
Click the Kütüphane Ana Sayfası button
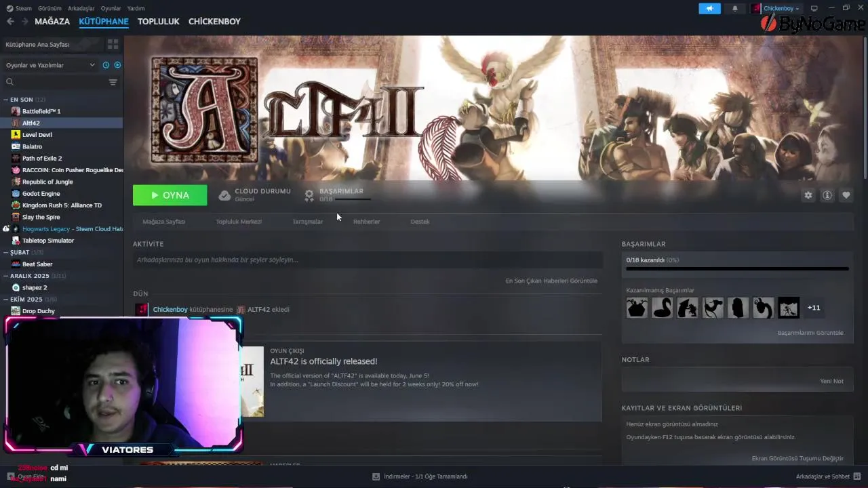pyautogui.click(x=53, y=44)
